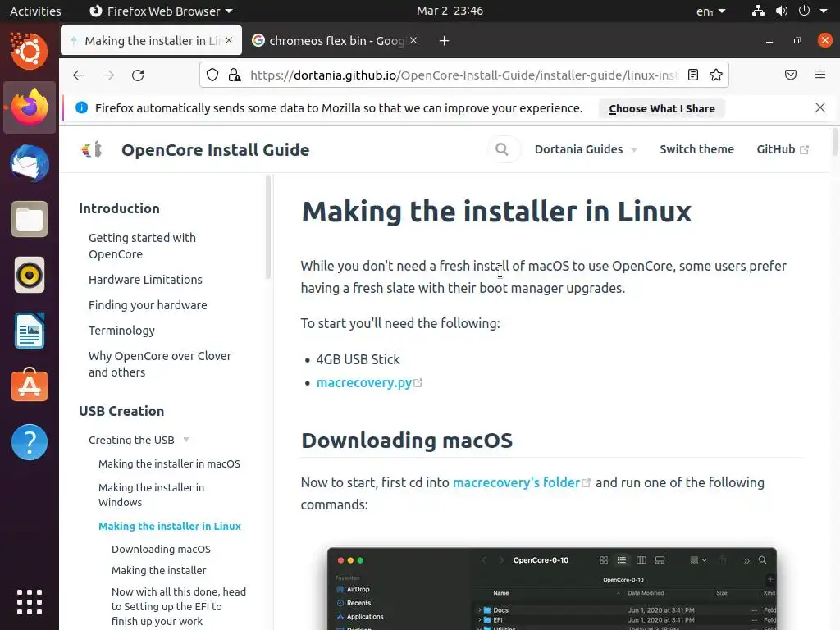The height and width of the screenshot is (630, 840).
Task: Click the address bar URL field
Action: [464, 75]
